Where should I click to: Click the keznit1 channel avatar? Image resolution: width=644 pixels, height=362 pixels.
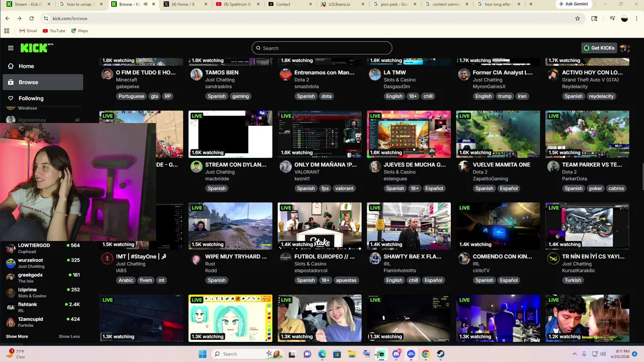[286, 166]
